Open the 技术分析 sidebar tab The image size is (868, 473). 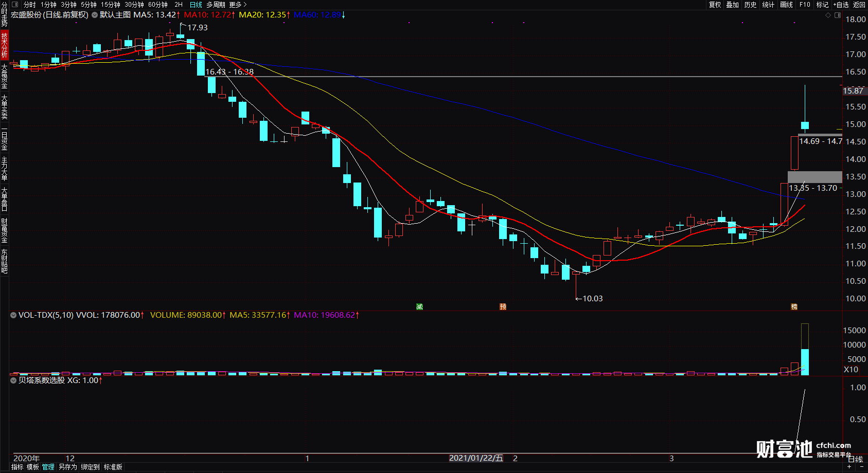[x=4, y=45]
